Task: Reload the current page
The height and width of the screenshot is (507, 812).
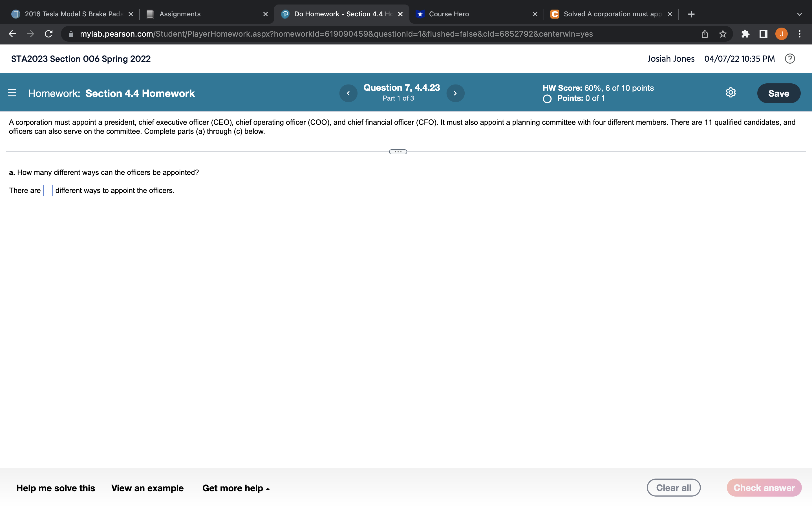Action: coord(48,34)
